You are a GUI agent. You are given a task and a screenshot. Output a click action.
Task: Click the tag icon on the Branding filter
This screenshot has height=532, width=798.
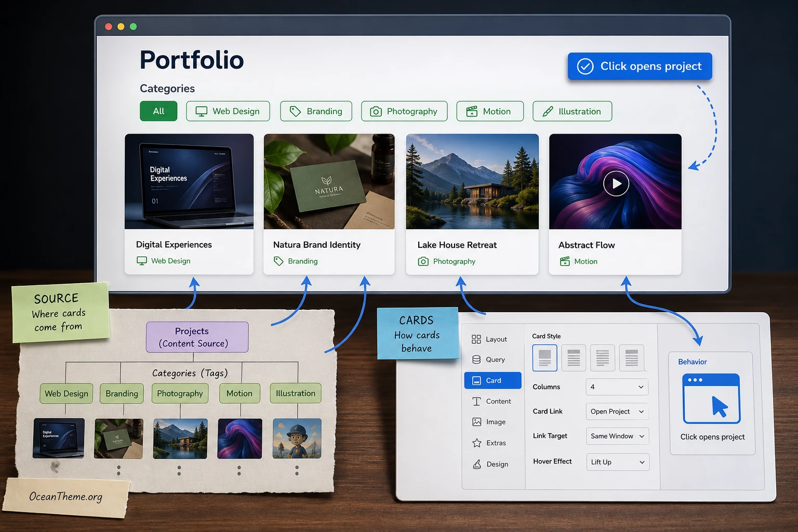[295, 111]
